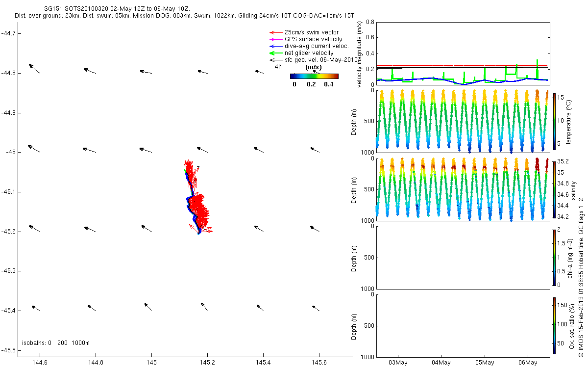Click the IMOS copyright timestamp text

tap(581, 277)
